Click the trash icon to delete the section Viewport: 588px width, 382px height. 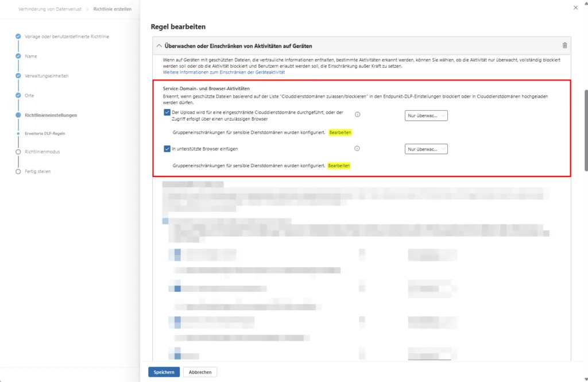point(564,45)
